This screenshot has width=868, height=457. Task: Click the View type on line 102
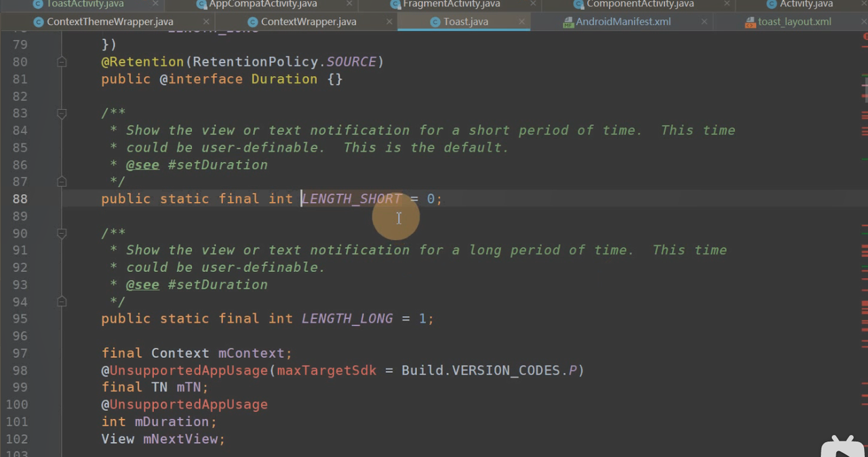click(118, 439)
